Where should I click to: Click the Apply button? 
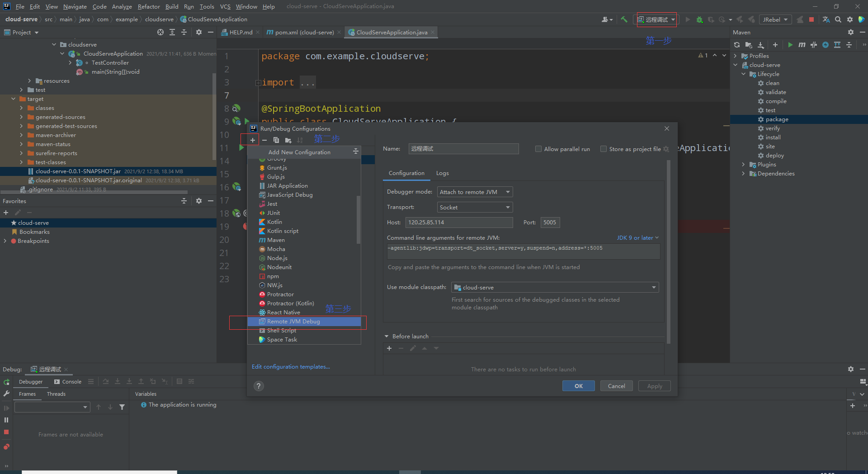(x=655, y=386)
